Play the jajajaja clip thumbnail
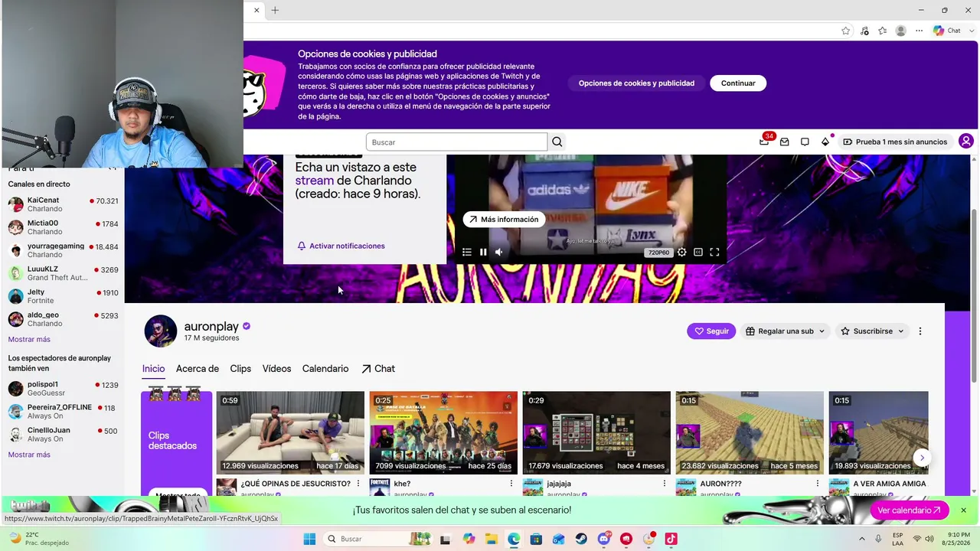 [596, 433]
